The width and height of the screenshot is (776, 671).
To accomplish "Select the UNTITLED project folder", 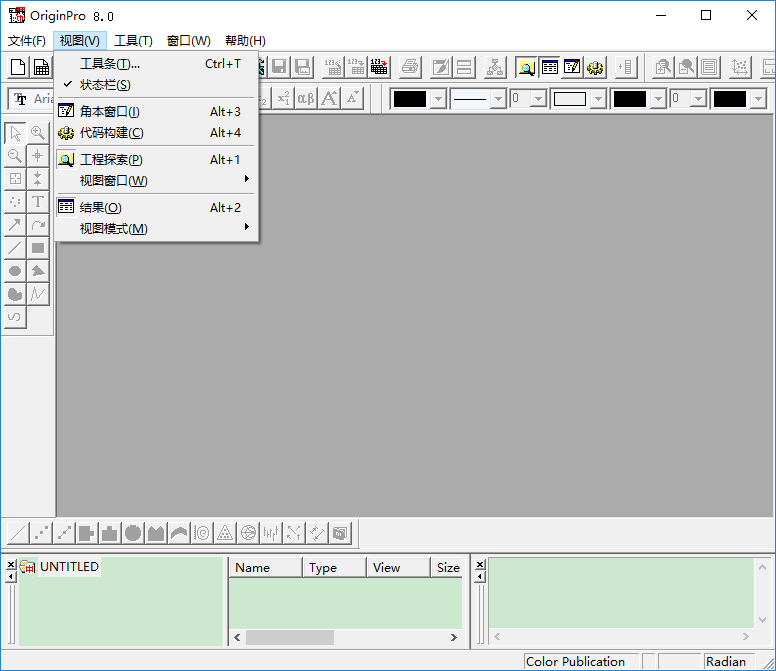I will (69, 566).
